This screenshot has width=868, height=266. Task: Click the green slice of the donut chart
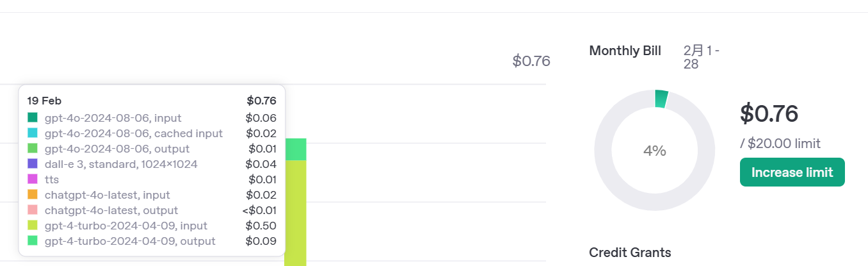[x=661, y=99]
